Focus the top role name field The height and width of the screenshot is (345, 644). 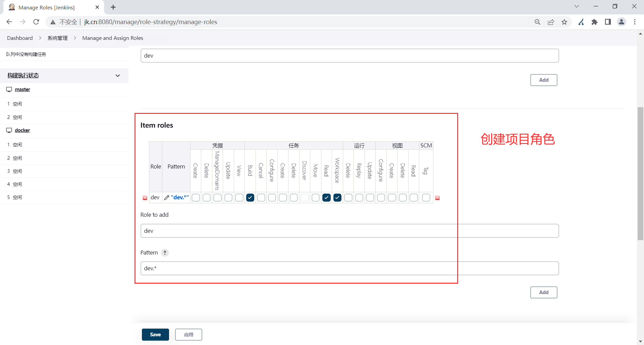click(x=350, y=56)
